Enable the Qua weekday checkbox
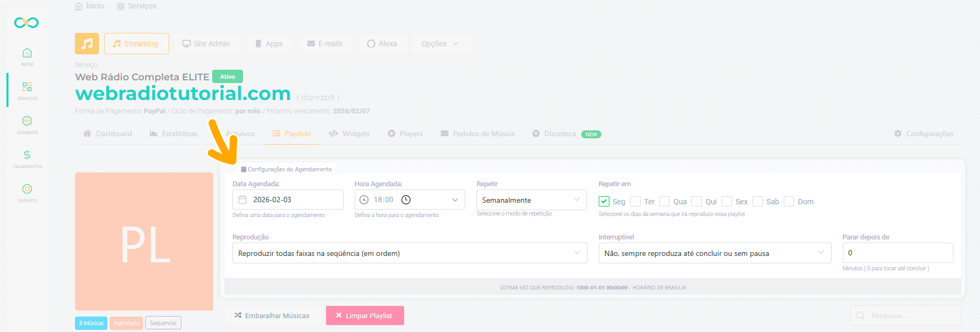Screen dimensions: 980x332 (665, 202)
